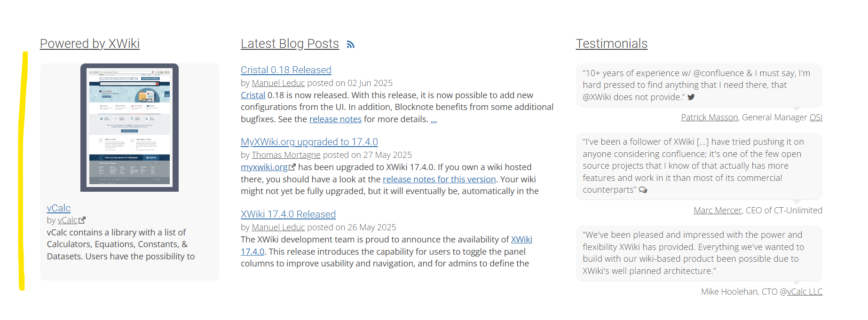This screenshot has width=868, height=320.
Task: Visit Patrick Masson's profile link
Action: (710, 117)
